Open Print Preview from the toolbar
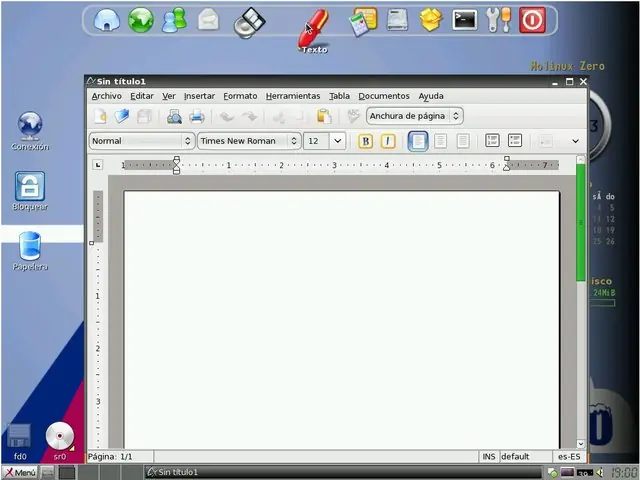The image size is (640, 480). coord(174,116)
